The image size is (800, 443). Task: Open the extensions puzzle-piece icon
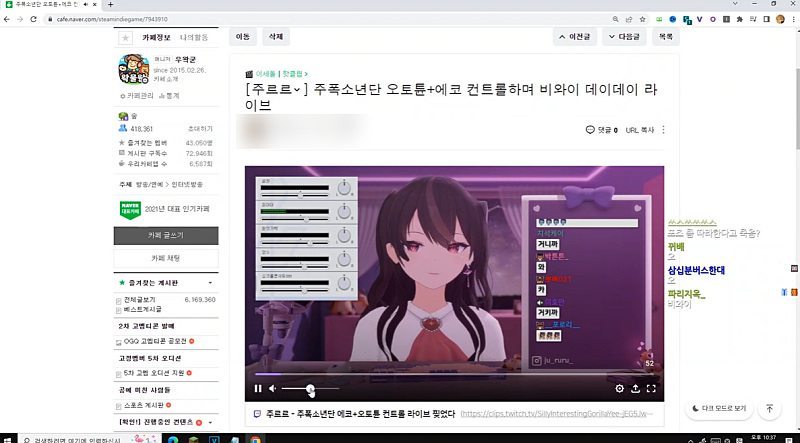point(739,19)
